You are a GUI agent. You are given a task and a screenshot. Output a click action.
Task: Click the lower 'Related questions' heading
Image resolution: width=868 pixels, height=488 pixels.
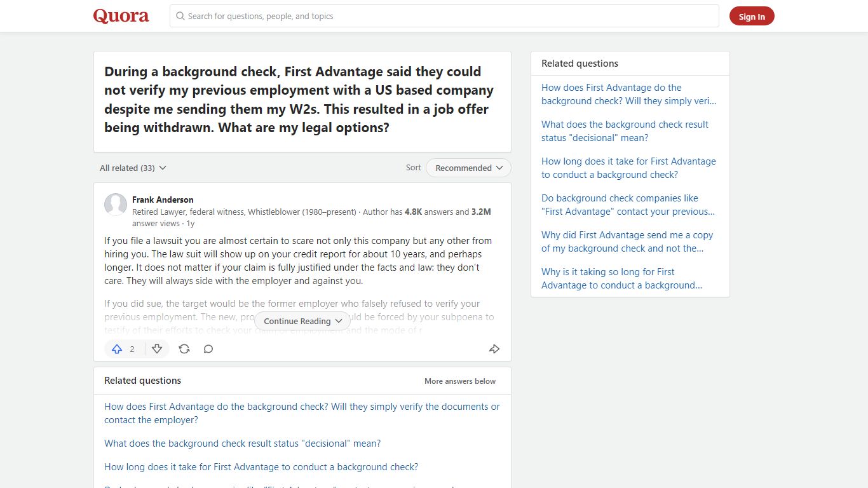coord(142,381)
